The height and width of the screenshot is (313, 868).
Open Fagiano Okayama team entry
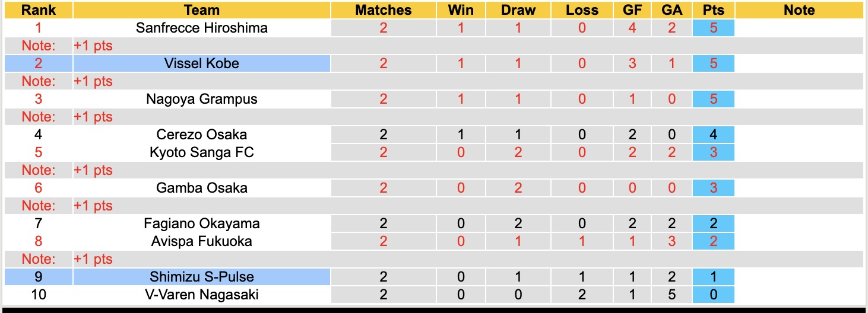(202, 223)
